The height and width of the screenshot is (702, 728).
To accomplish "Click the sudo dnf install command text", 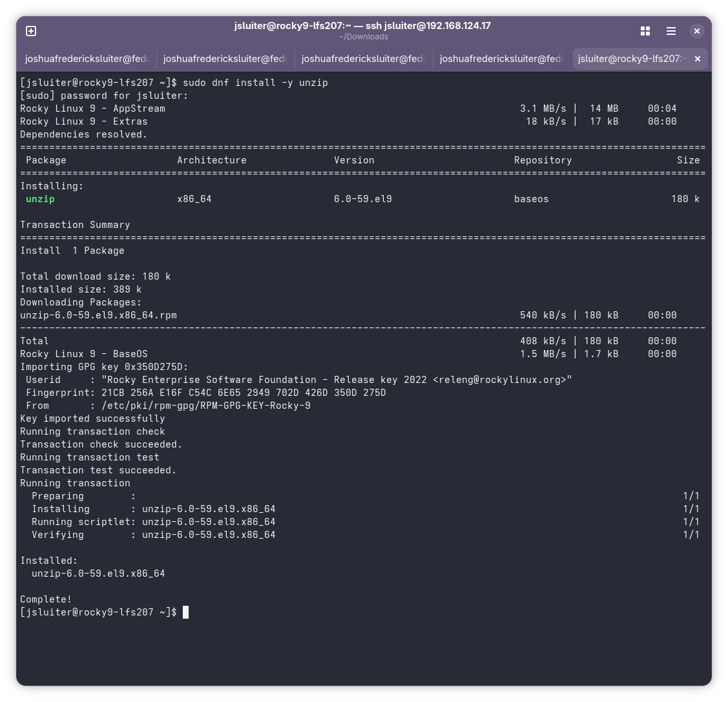I will (x=255, y=82).
